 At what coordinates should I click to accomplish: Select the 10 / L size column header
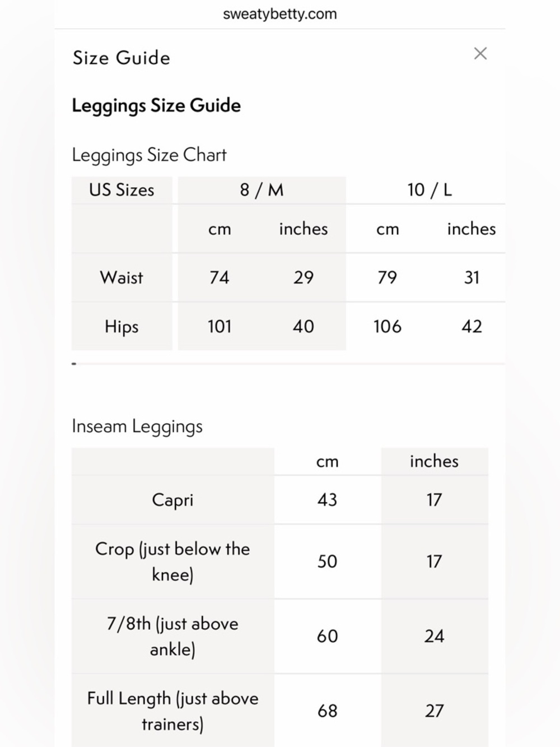430,190
